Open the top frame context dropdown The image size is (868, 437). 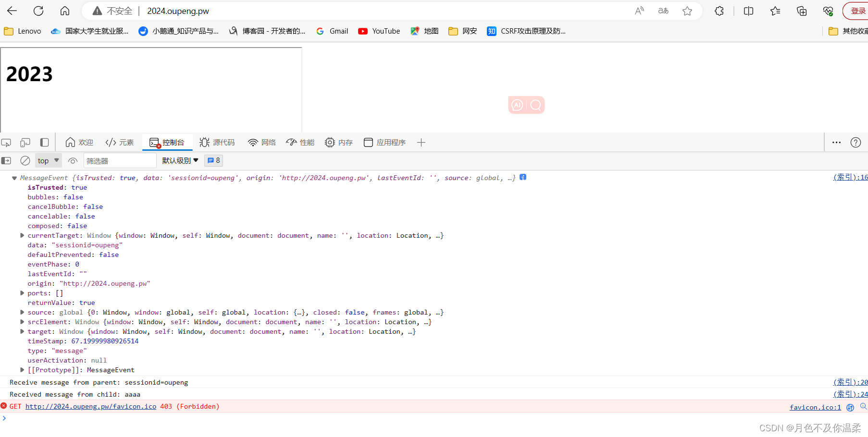[48, 160]
